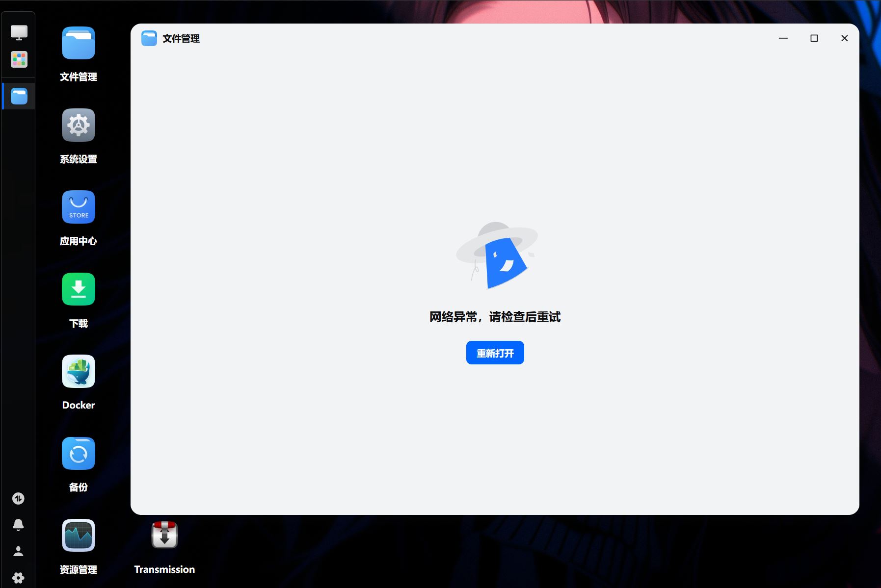Close the 文件管理 window
Viewport: 881px width, 588px height.
(x=844, y=38)
